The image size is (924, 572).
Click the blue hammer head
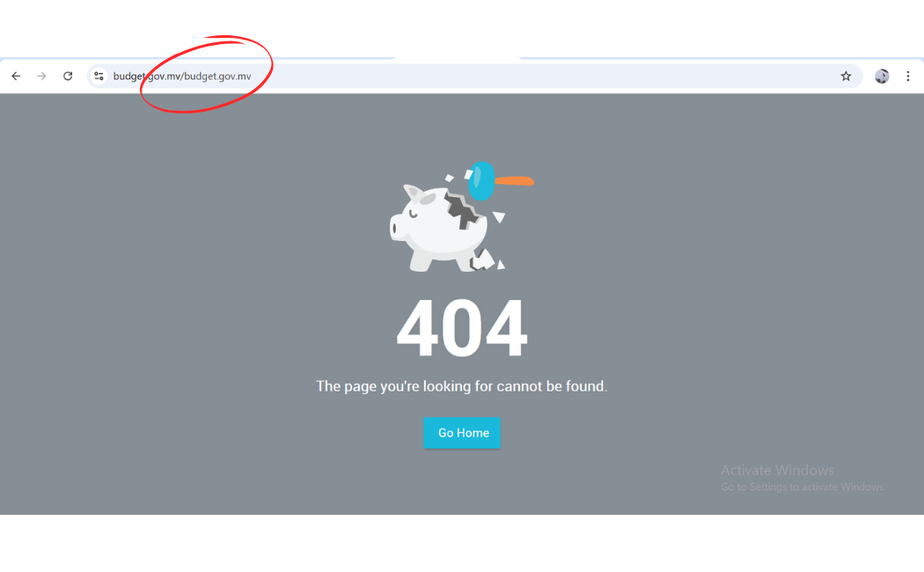click(480, 181)
